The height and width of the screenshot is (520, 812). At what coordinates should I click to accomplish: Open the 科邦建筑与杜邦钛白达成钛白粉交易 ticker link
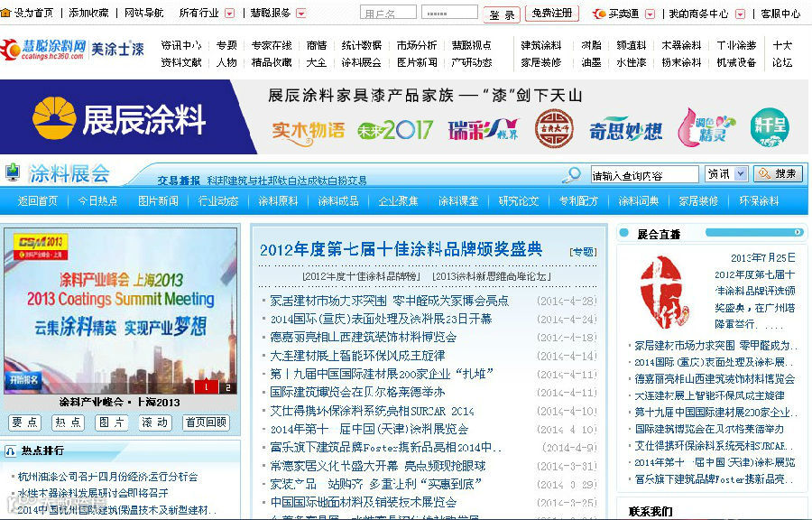pos(287,181)
